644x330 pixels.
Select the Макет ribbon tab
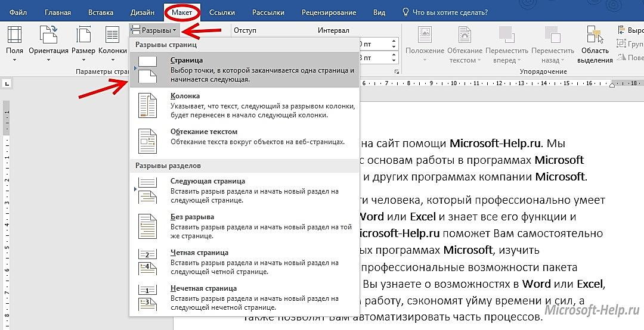click(182, 13)
